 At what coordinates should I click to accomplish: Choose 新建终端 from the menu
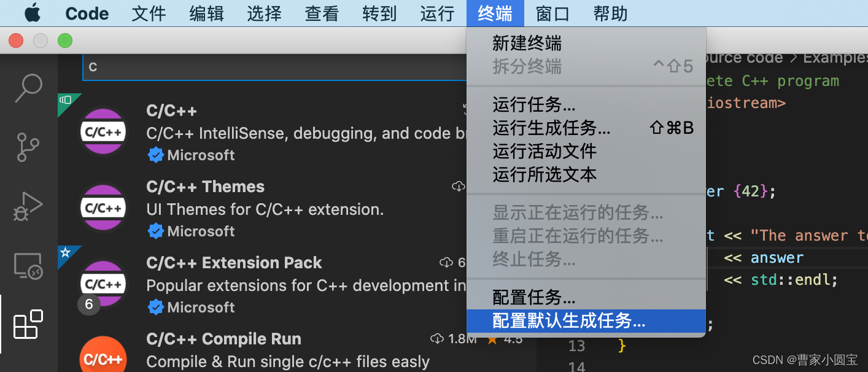[586, 43]
